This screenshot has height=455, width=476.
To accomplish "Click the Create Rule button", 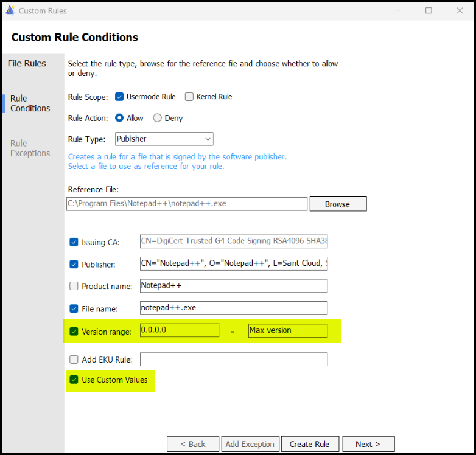I will click(x=310, y=444).
